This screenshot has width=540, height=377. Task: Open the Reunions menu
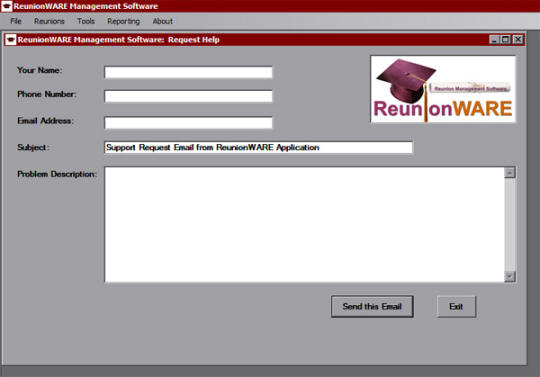click(49, 21)
